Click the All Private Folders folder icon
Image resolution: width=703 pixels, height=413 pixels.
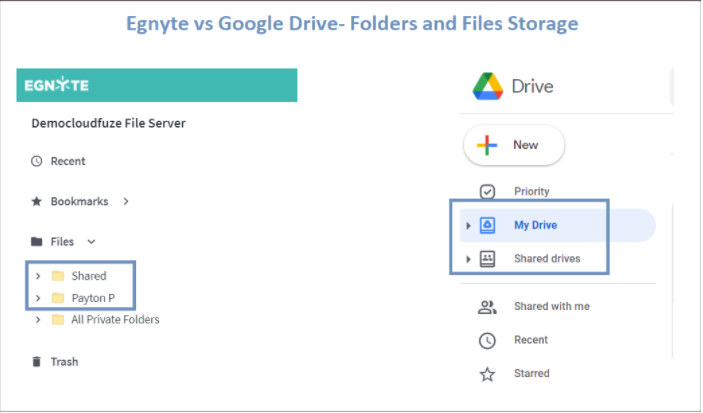click(58, 319)
